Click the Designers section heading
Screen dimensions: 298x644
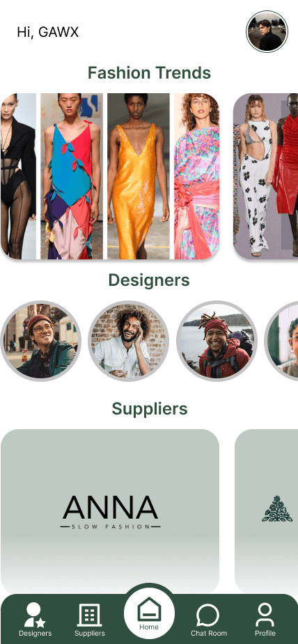(149, 280)
